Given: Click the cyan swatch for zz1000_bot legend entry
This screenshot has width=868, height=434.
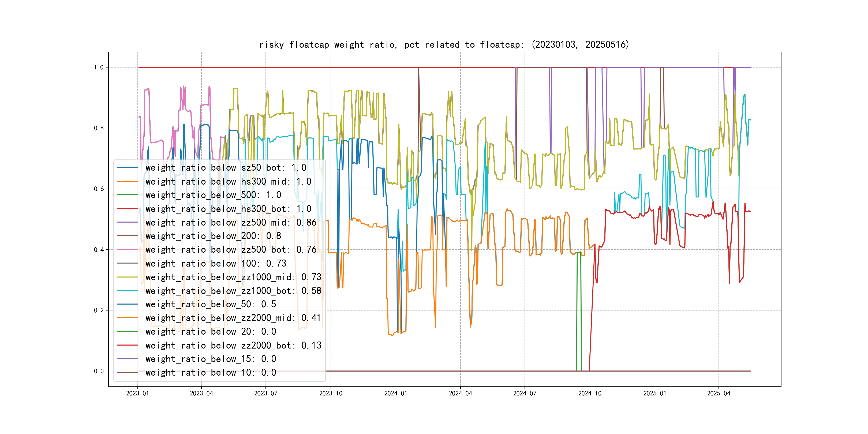Looking at the screenshot, I should (x=127, y=290).
